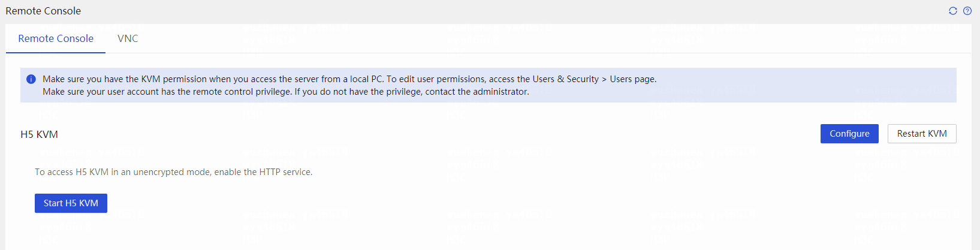Click the blue info icon in the notice banner

(31, 79)
